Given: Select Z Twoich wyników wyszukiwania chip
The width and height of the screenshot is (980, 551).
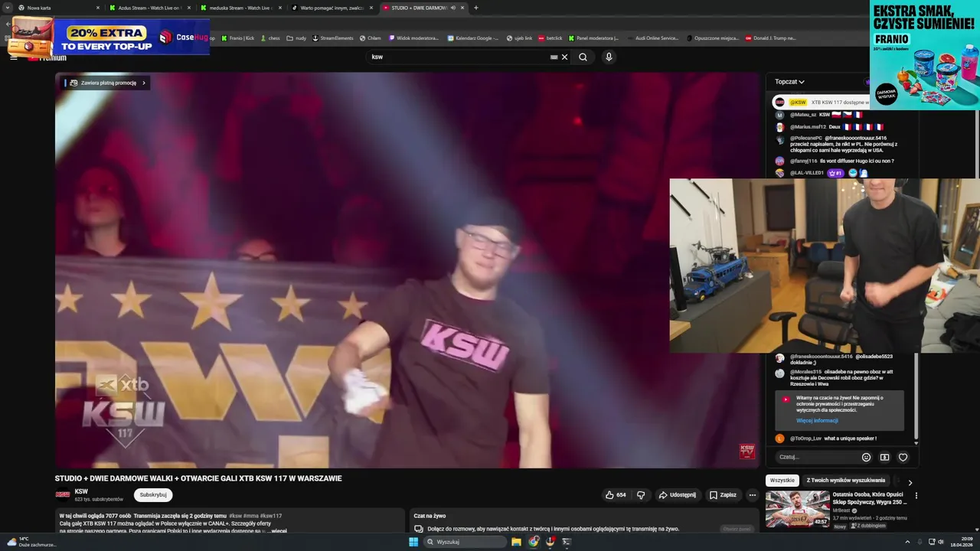Looking at the screenshot, I should (845, 480).
